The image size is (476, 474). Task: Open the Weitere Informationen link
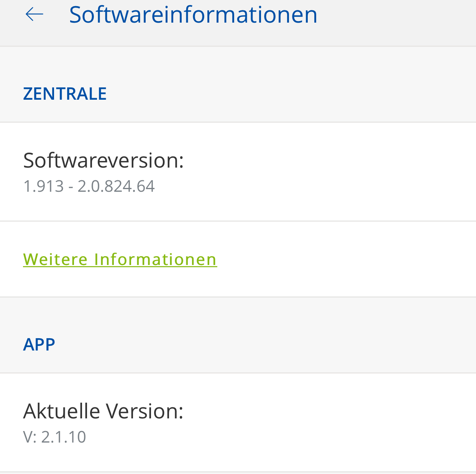(120, 259)
